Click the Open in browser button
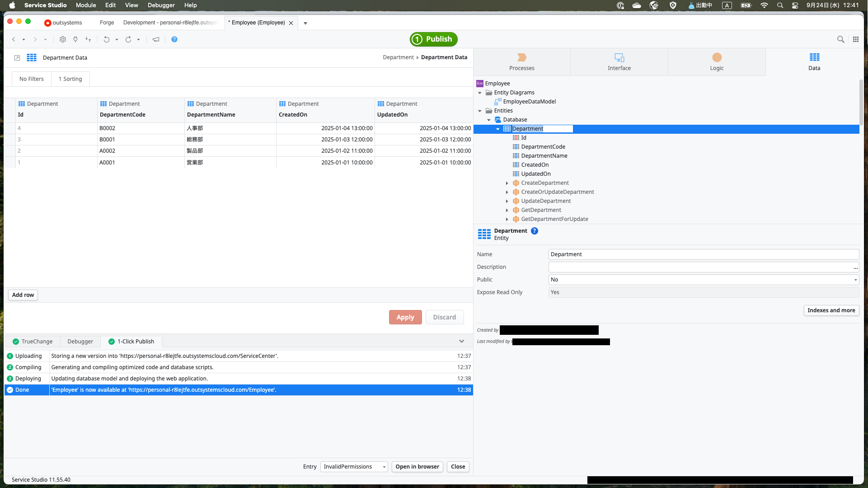This screenshot has height=488, width=868. [417, 467]
